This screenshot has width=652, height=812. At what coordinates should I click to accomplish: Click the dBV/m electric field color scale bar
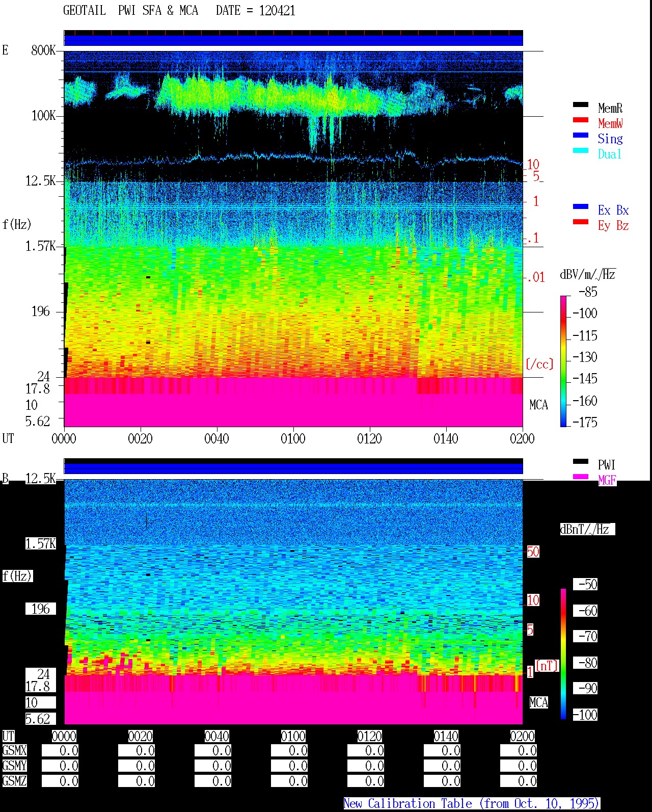(563, 361)
